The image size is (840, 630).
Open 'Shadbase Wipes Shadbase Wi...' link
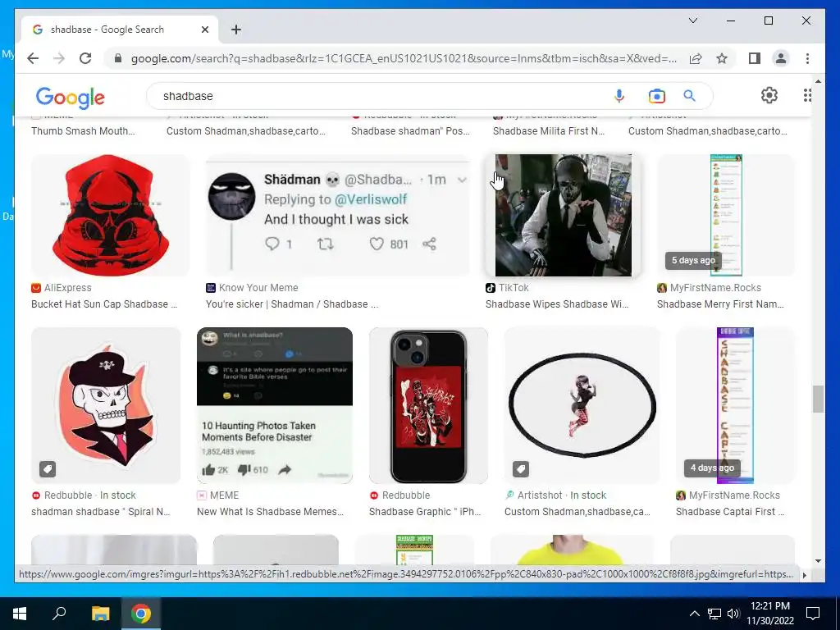[557, 304]
